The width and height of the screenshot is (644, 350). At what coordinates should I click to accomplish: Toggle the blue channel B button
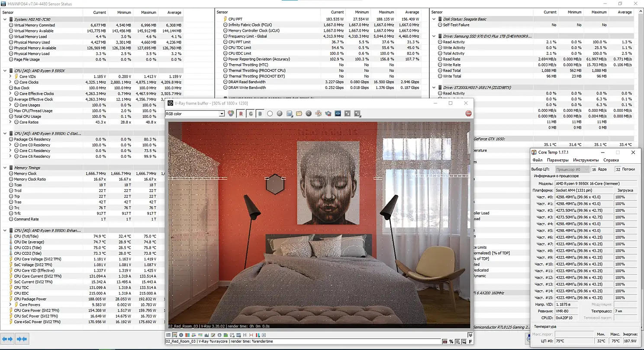[260, 113]
